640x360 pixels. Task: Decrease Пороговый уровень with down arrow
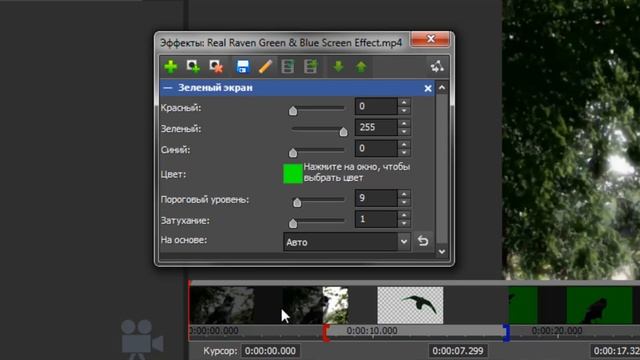(404, 202)
